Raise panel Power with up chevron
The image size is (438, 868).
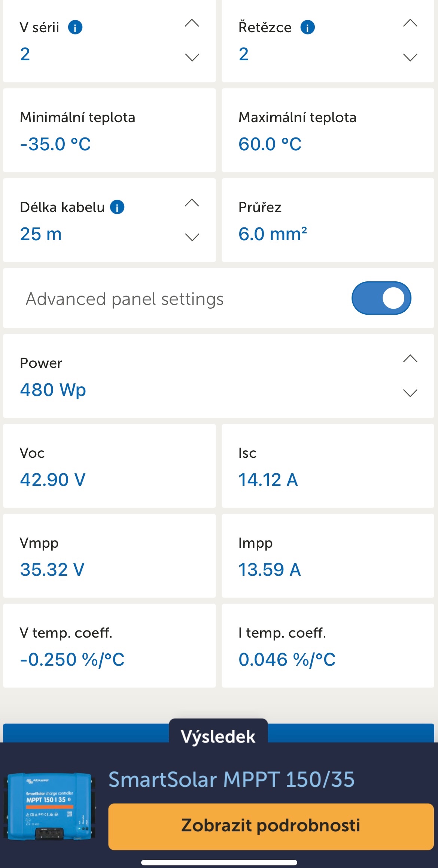tap(410, 359)
